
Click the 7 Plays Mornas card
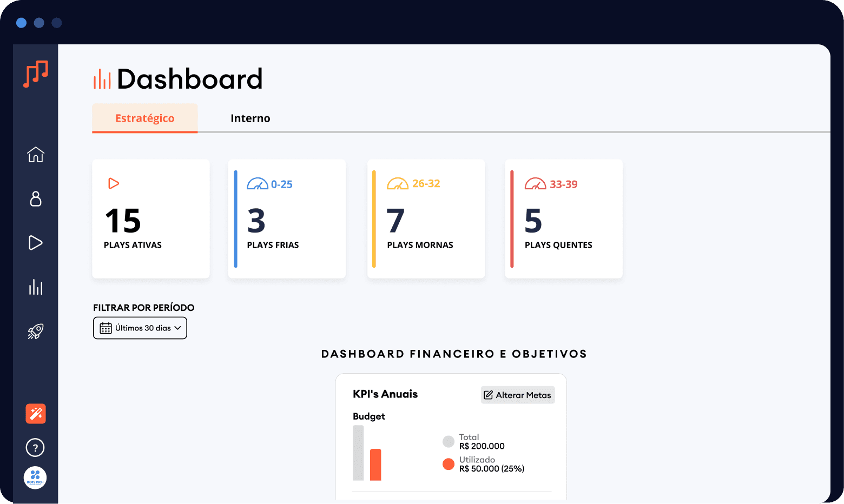point(426,218)
